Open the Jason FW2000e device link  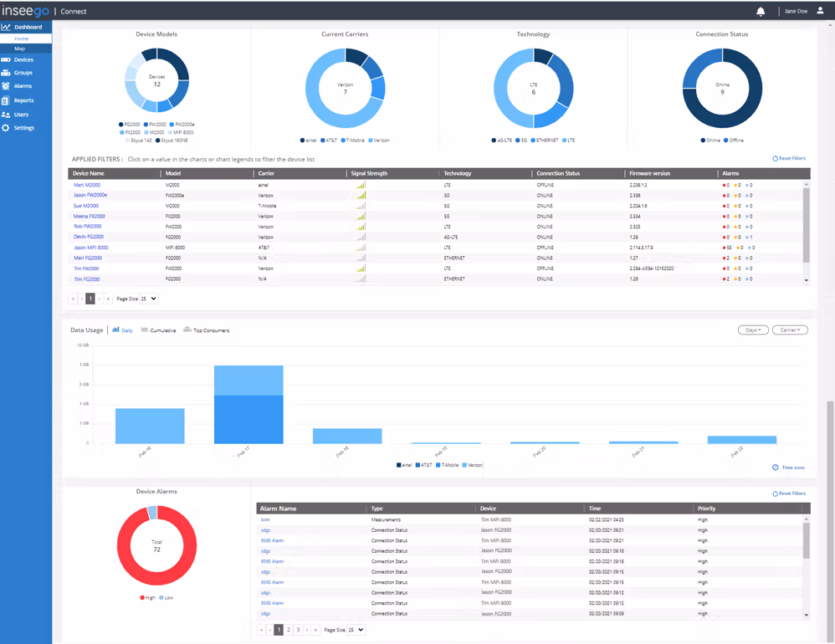[x=90, y=196]
